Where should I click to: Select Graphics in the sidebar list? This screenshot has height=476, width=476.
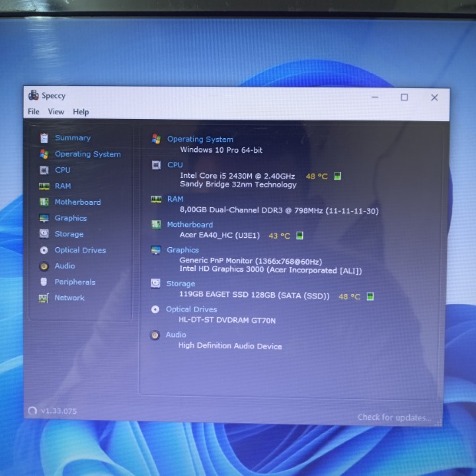71,218
